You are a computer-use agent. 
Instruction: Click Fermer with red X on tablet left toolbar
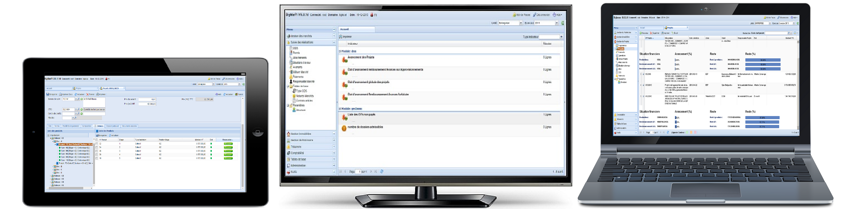click(x=90, y=94)
